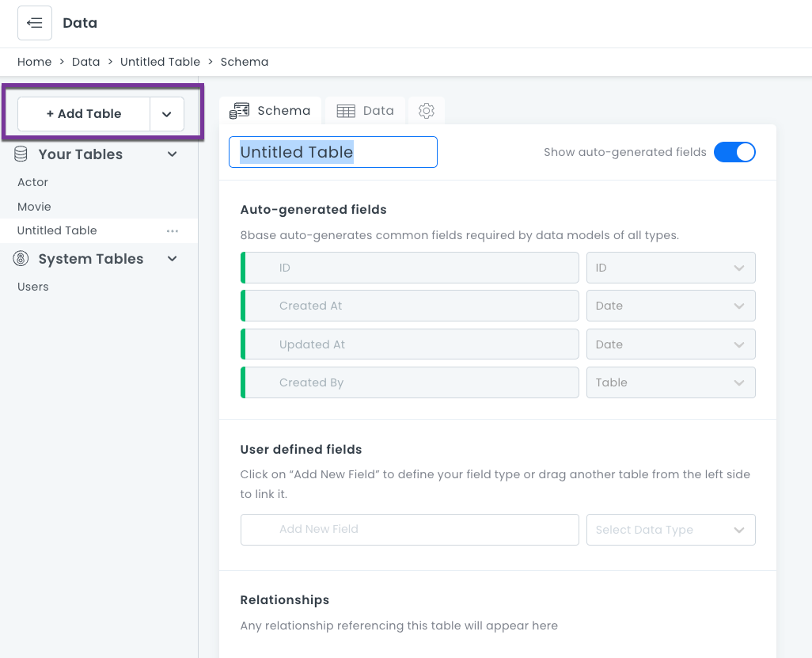Open Untitled Table three-dot options menu
812x658 pixels.
coord(172,230)
